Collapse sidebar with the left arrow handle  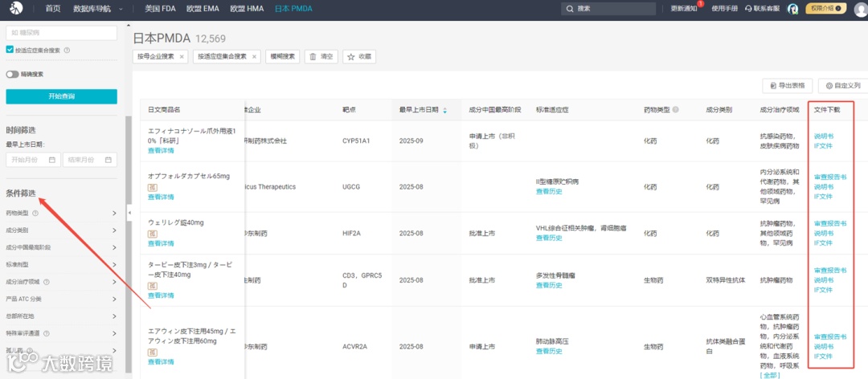pyautogui.click(x=129, y=213)
